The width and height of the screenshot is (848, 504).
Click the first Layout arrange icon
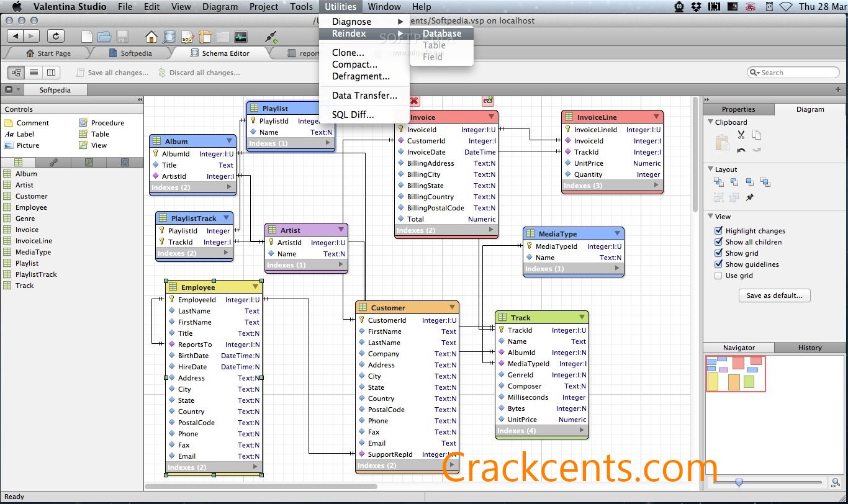719,182
